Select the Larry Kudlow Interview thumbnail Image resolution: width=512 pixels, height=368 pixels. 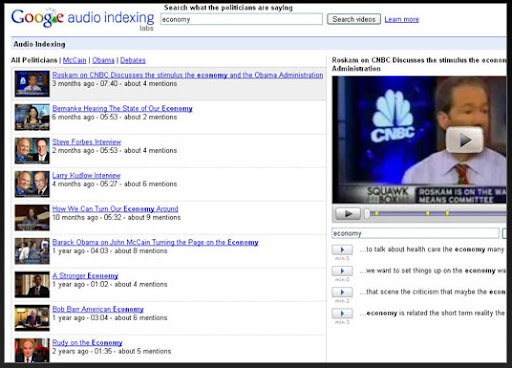tap(32, 184)
